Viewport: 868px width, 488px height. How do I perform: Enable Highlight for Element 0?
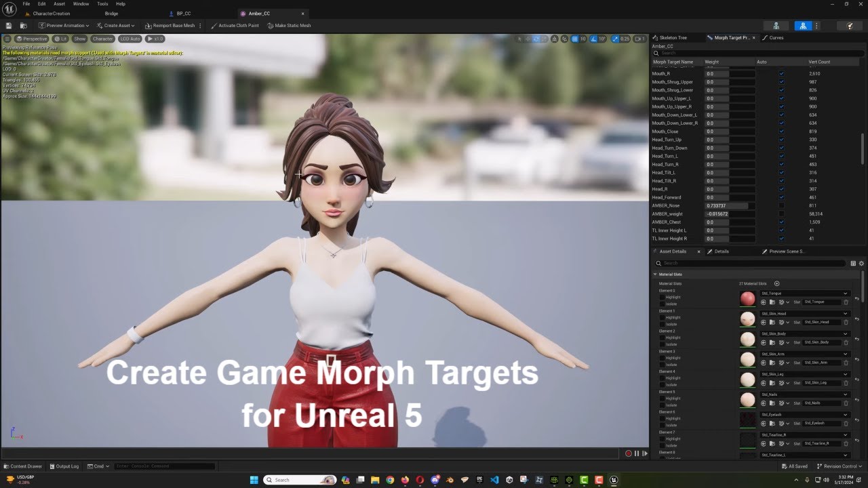point(662,297)
